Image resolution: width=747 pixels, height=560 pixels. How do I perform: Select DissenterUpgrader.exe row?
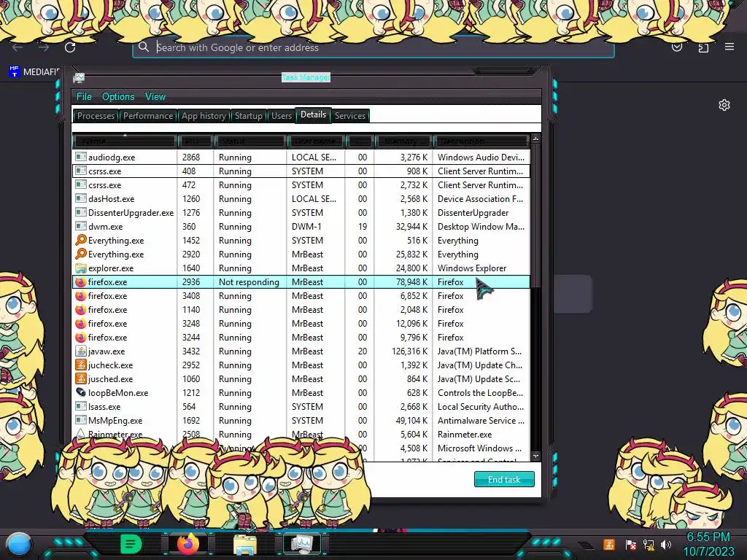301,212
